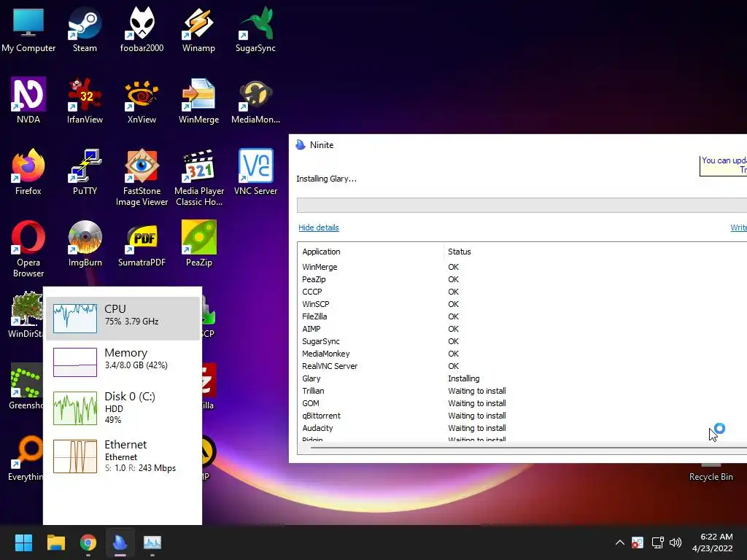Select the PeaZip row in Ninite list
The width and height of the screenshot is (747, 560).
click(x=522, y=279)
